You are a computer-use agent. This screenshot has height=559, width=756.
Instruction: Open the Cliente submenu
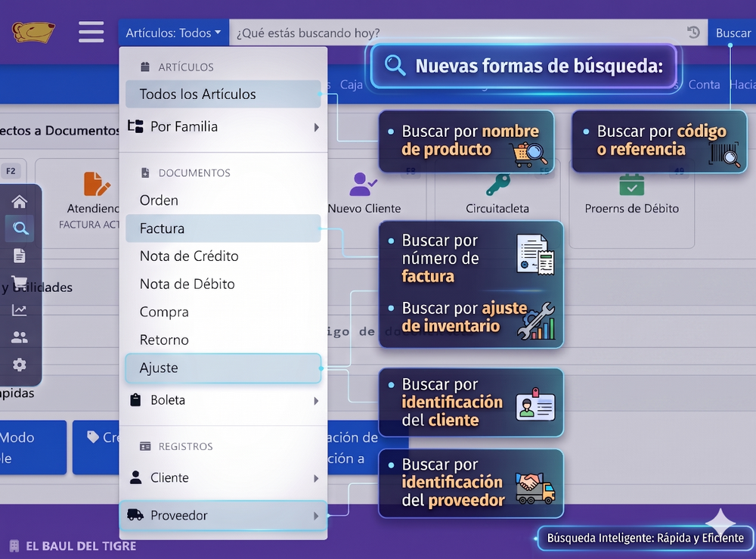tap(223, 477)
